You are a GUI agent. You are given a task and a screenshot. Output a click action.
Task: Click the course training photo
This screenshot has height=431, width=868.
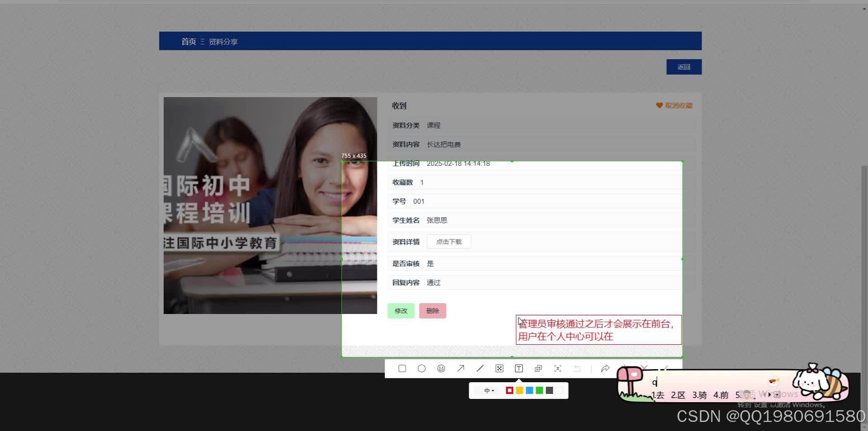270,206
